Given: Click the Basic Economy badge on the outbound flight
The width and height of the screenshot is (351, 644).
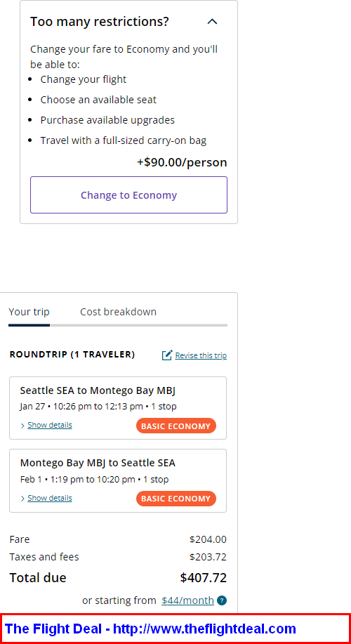Looking at the screenshot, I should (176, 426).
